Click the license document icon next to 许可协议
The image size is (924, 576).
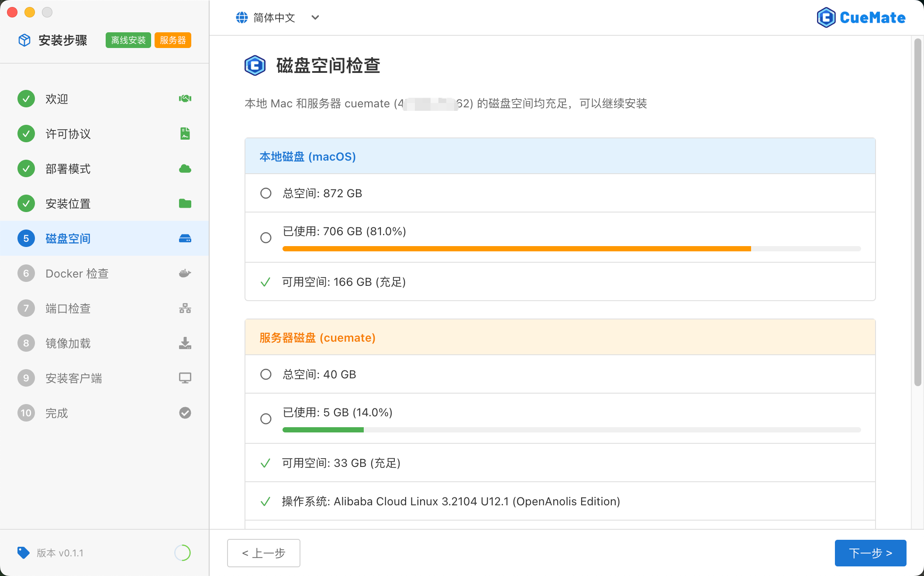pos(185,134)
